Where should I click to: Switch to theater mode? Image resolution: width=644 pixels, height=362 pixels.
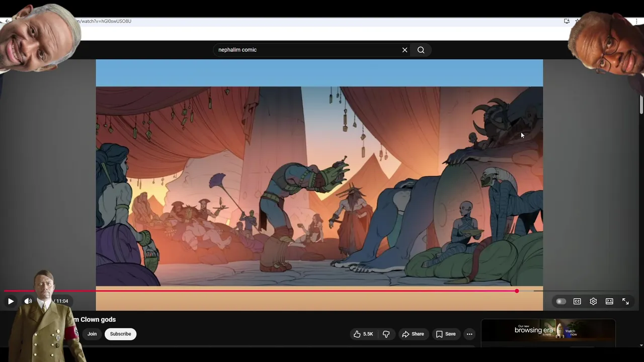point(609,301)
